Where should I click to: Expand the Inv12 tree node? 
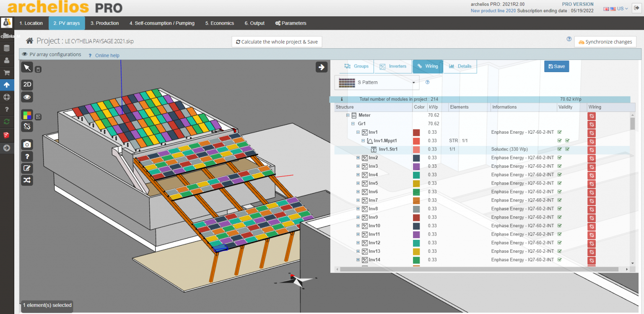coord(358,243)
